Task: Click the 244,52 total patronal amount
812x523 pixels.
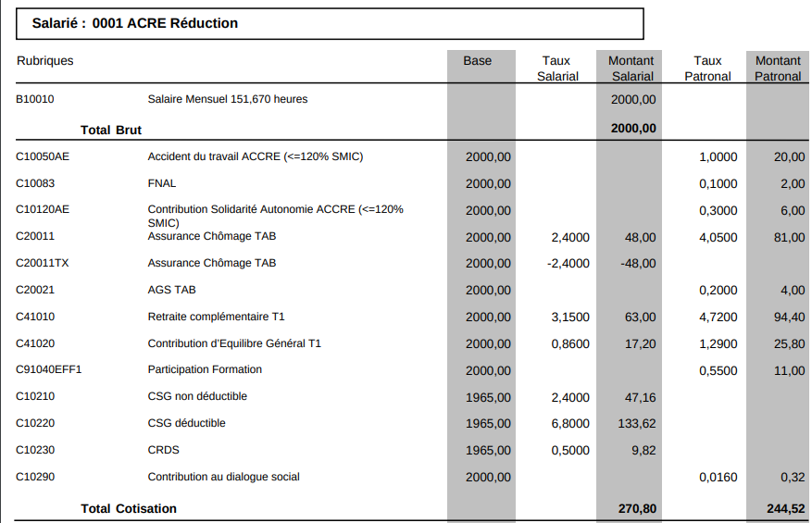Action: point(786,509)
